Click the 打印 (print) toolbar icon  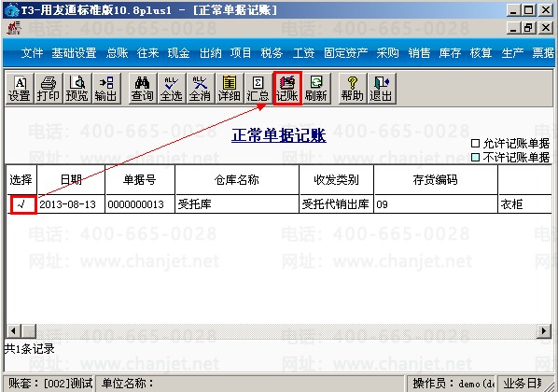click(49, 89)
